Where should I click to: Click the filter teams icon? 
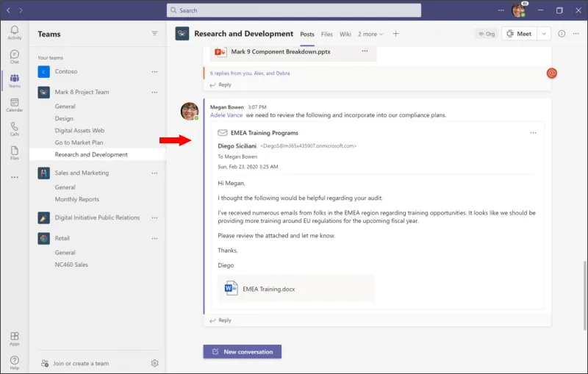pyautogui.click(x=154, y=33)
